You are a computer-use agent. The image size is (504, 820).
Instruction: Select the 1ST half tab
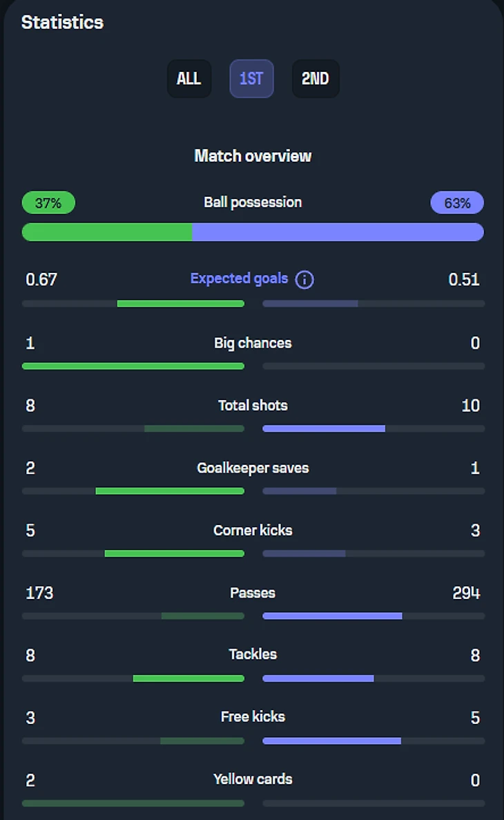[251, 79]
